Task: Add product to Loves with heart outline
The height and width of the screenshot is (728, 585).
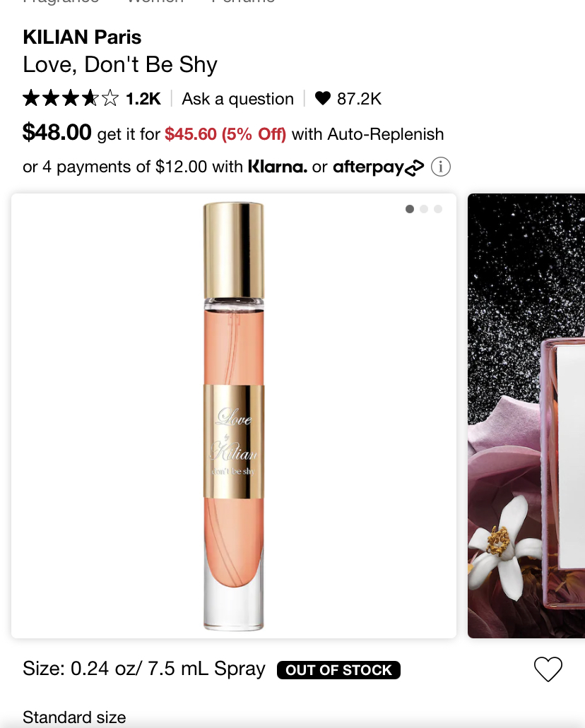Action: (x=548, y=669)
